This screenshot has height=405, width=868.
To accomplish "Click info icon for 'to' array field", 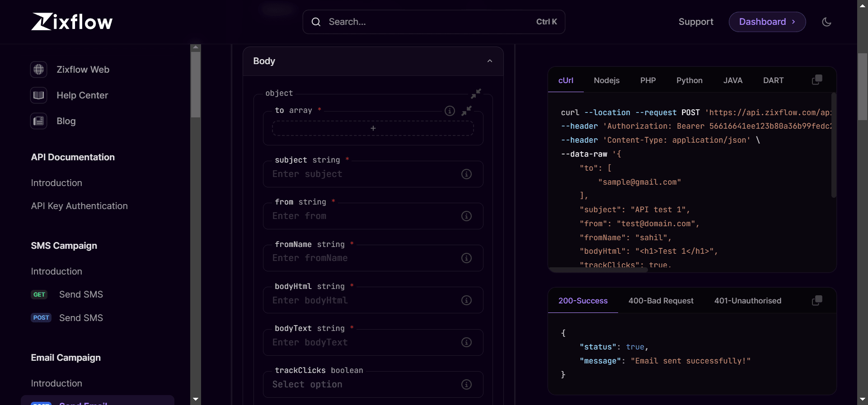I will [450, 111].
